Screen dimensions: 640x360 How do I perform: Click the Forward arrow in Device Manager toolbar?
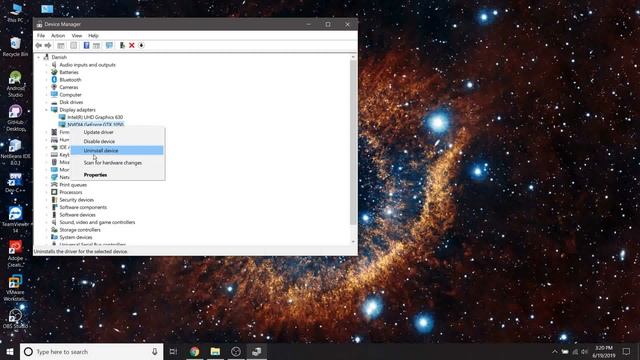click(48, 45)
